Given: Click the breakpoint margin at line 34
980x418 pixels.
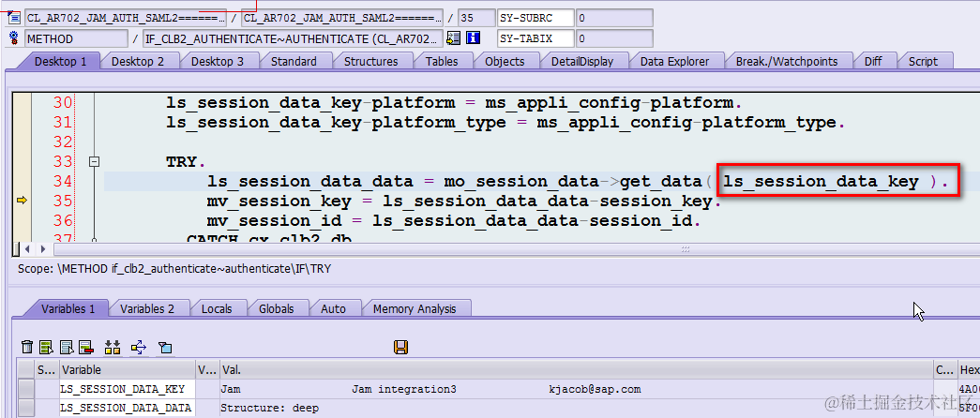Looking at the screenshot, I should [x=22, y=181].
